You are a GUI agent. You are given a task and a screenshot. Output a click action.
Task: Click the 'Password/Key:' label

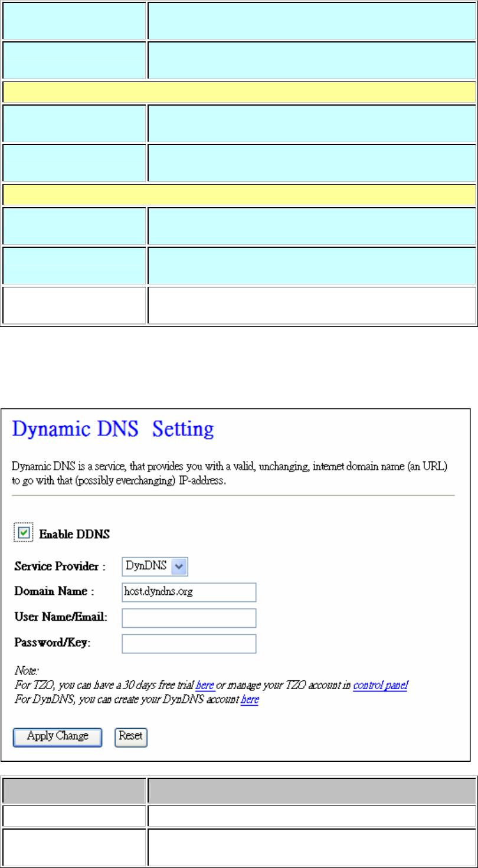click(x=52, y=644)
